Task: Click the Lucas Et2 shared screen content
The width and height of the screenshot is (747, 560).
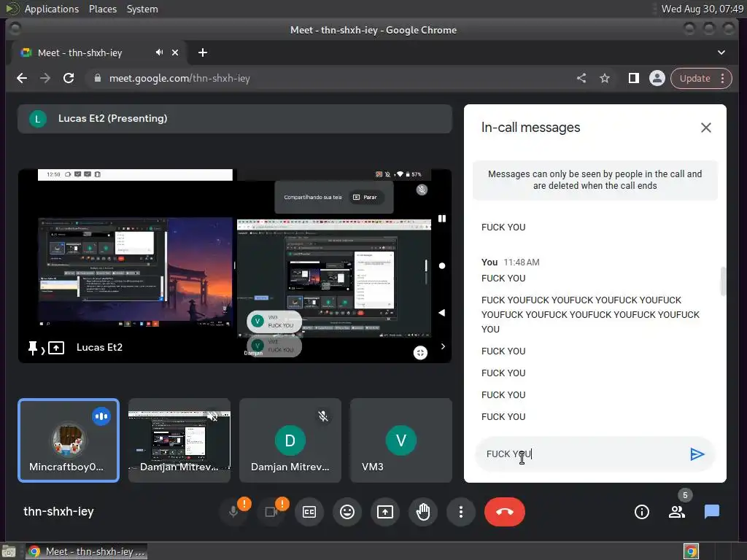Action: (x=235, y=265)
